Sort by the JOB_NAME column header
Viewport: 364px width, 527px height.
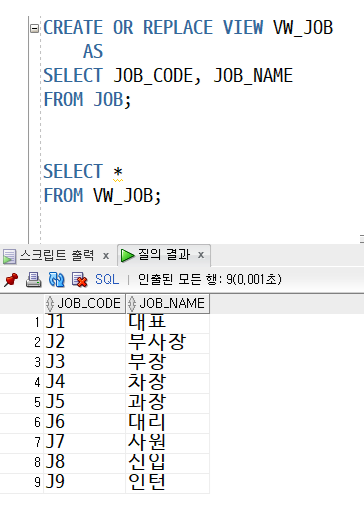click(168, 303)
